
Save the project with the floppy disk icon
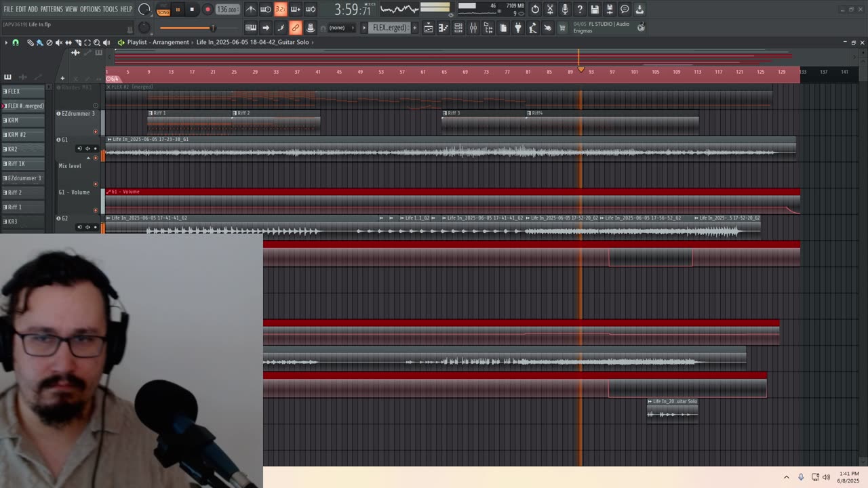(595, 9)
